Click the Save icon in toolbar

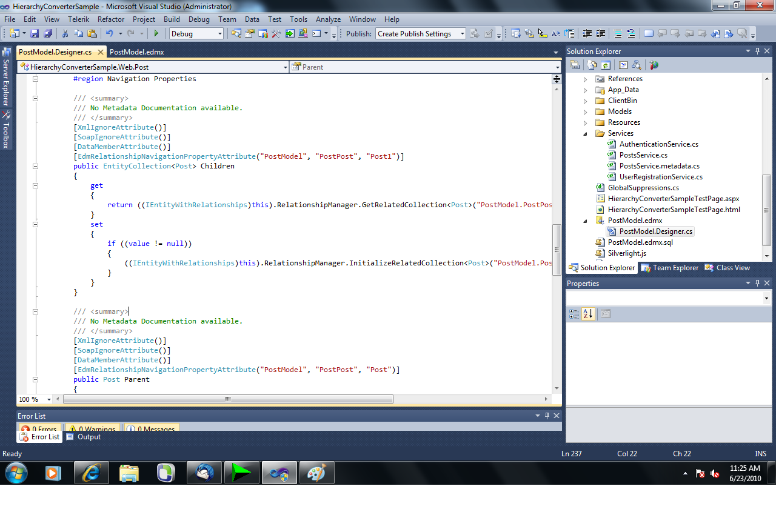[35, 33]
